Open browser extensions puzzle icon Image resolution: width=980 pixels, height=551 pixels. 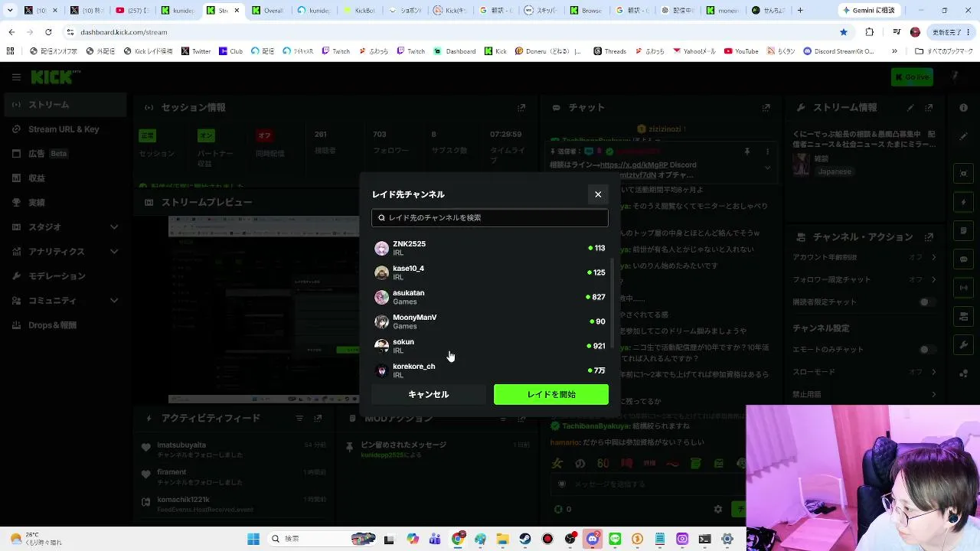[870, 32]
